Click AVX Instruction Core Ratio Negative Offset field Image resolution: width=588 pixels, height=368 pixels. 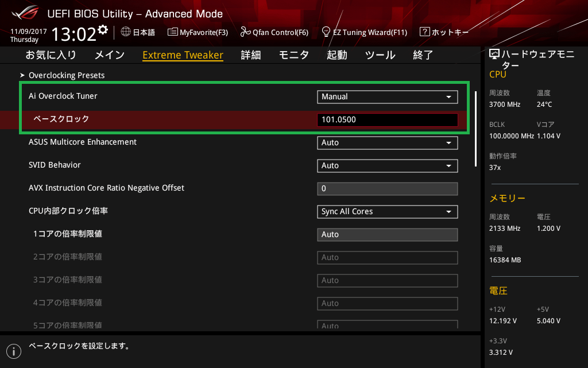[388, 189]
